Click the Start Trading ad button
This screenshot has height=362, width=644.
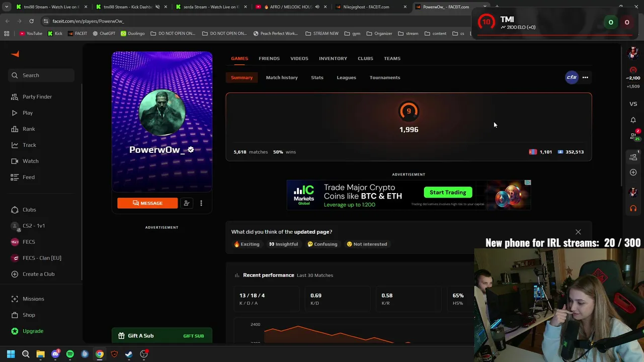(x=448, y=193)
